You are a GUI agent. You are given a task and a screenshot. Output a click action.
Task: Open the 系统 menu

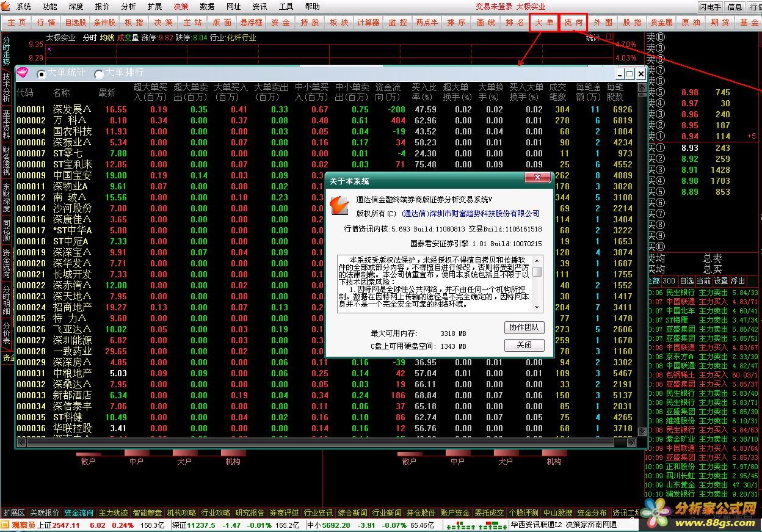point(23,7)
